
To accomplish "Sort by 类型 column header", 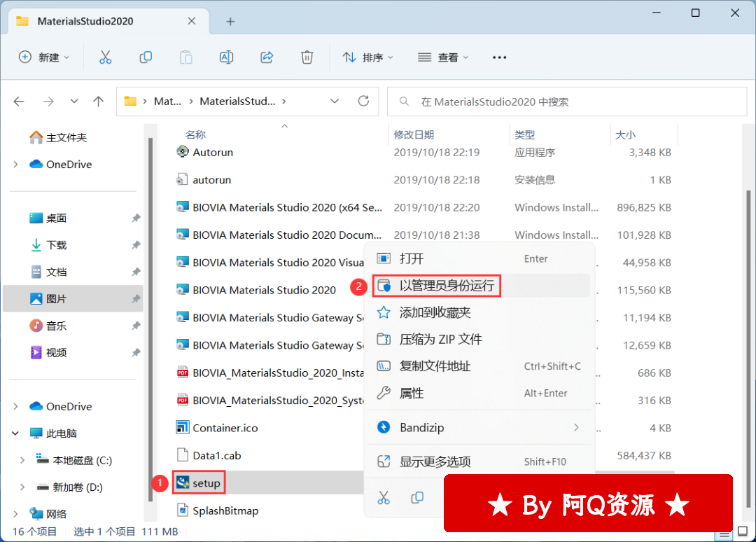I will pyautogui.click(x=524, y=134).
